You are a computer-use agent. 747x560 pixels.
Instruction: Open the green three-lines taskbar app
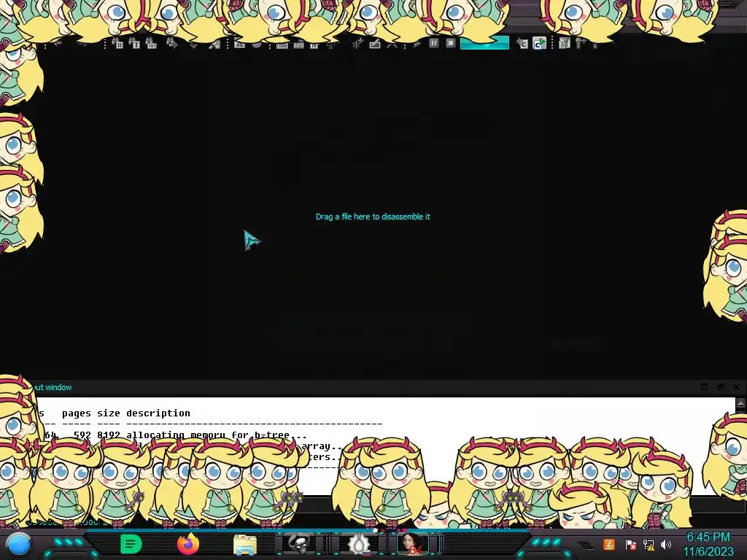131,544
